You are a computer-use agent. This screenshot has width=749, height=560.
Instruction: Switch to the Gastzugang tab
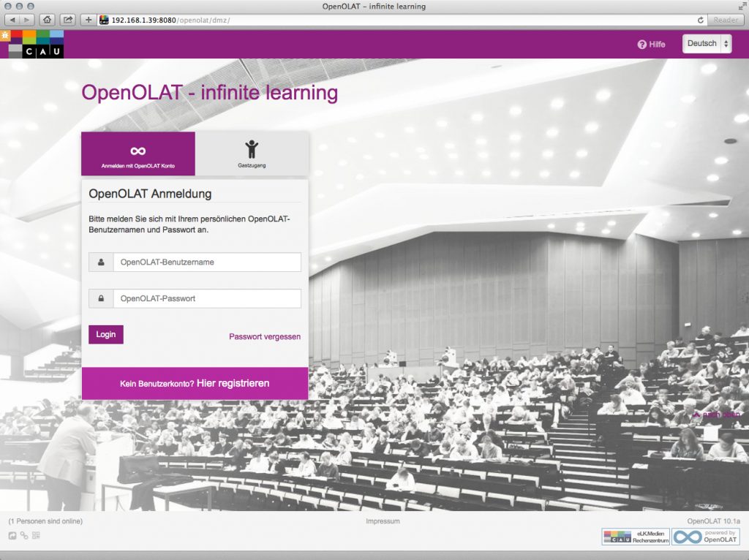point(252,154)
